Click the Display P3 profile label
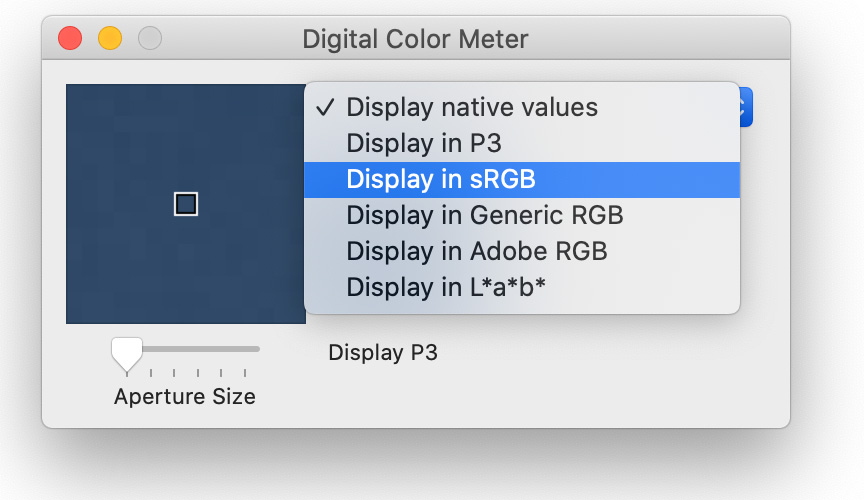Image resolution: width=864 pixels, height=500 pixels. (383, 353)
